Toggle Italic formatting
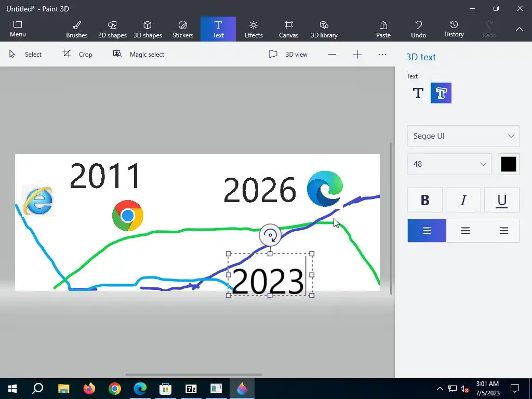The image size is (532, 399). 463,200
